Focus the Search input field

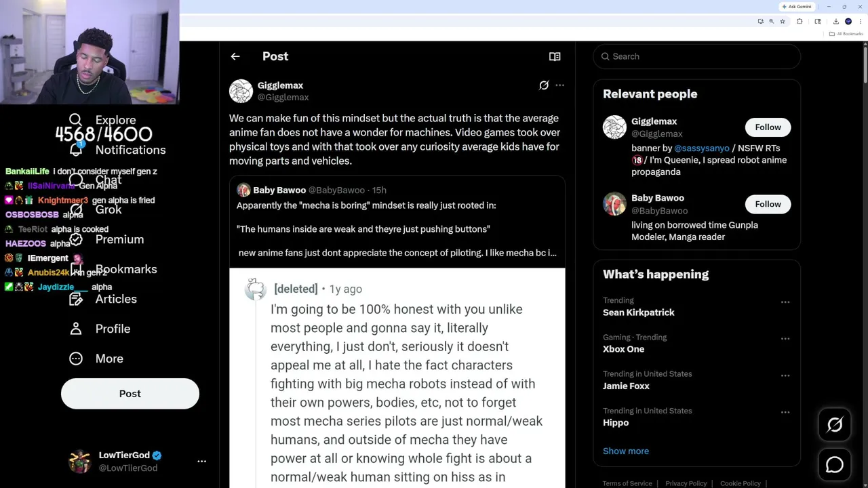point(697,56)
